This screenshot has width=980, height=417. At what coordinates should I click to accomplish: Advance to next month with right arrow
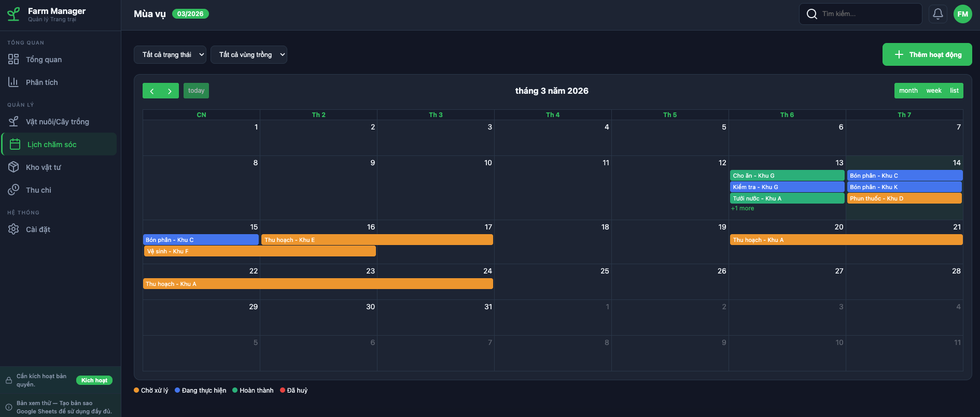pyautogui.click(x=170, y=91)
